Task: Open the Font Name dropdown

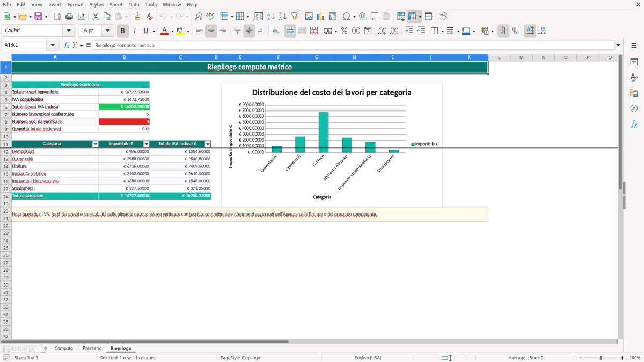Action: (69, 31)
